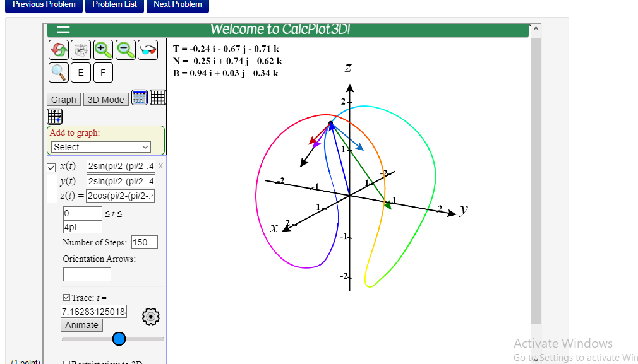The width and height of the screenshot is (638, 364).
Task: Click the 3D Mode button
Action: [x=105, y=100]
